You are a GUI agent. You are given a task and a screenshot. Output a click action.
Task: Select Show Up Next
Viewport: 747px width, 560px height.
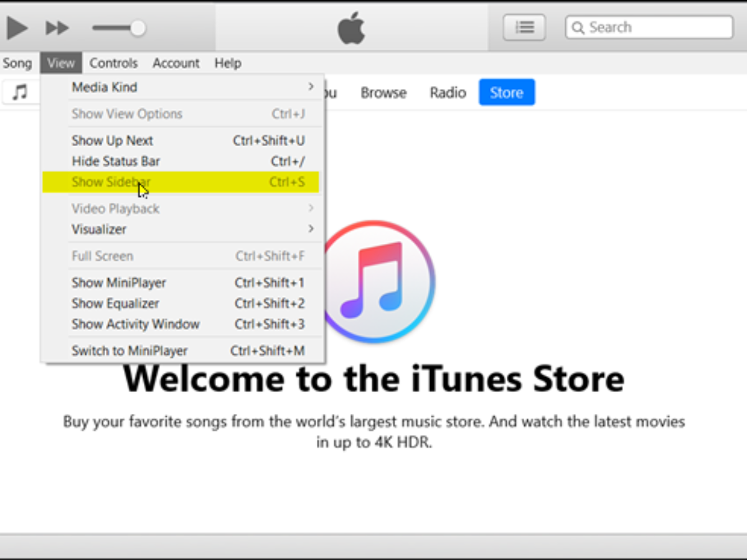click(x=182, y=141)
